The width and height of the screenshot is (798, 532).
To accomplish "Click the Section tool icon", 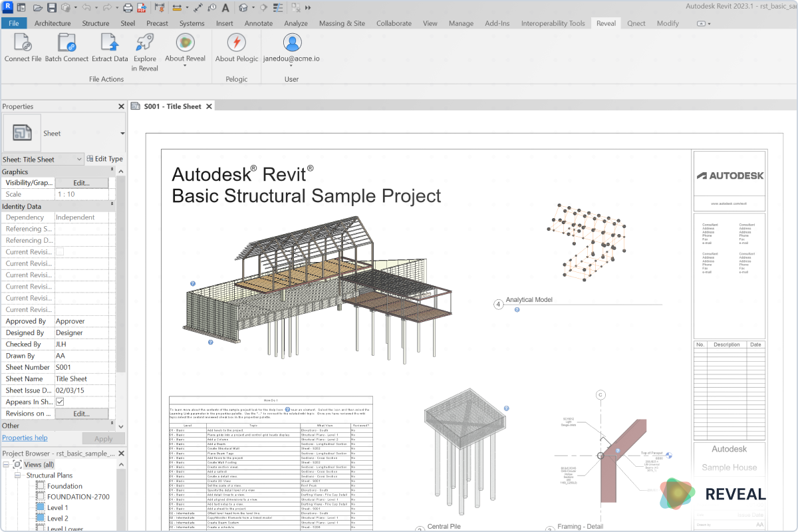I will click(x=263, y=8).
